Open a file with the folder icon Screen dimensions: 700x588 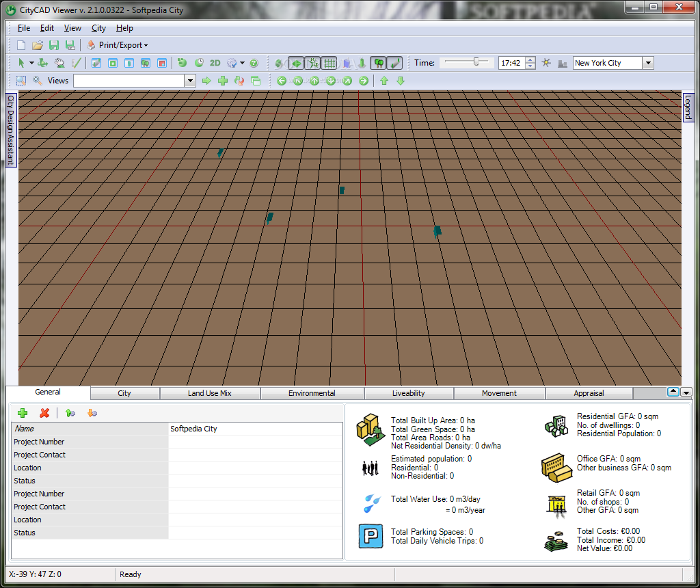pyautogui.click(x=38, y=45)
